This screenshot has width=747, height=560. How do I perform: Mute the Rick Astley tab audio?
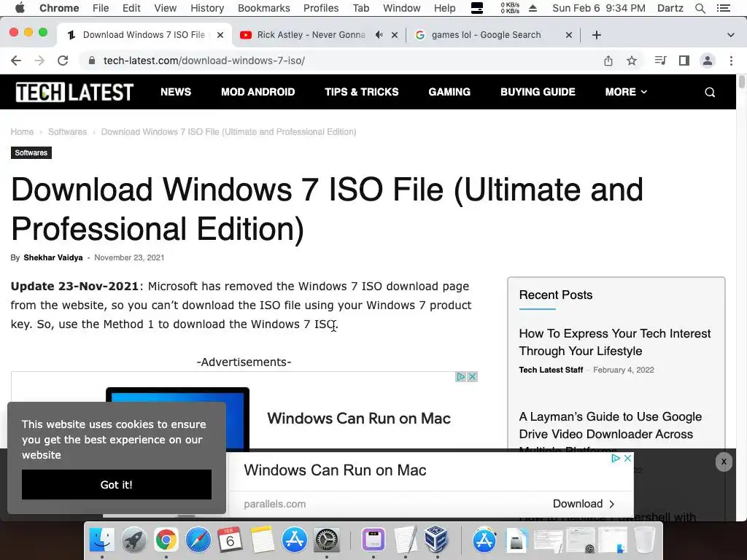pyautogui.click(x=379, y=35)
